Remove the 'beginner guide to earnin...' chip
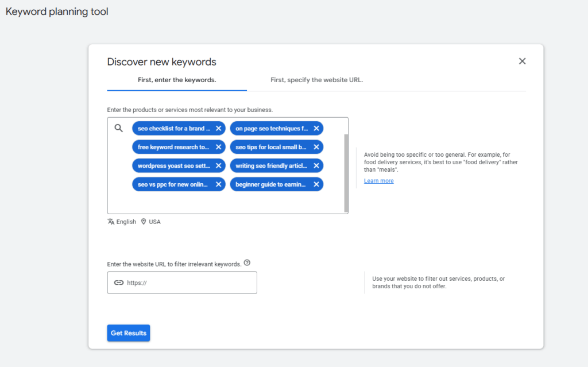588x367 pixels. point(316,184)
